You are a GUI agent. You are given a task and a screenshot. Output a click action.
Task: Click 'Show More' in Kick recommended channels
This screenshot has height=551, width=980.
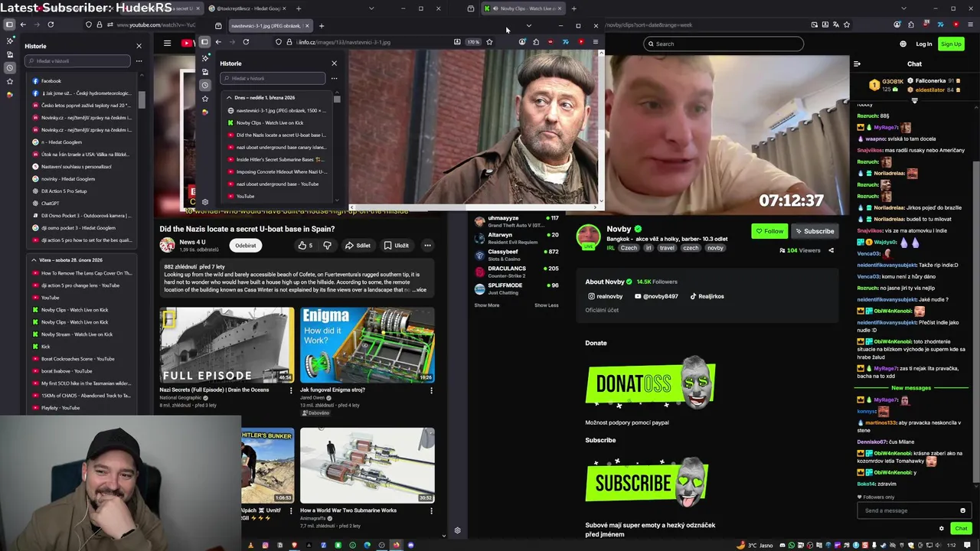(x=487, y=305)
